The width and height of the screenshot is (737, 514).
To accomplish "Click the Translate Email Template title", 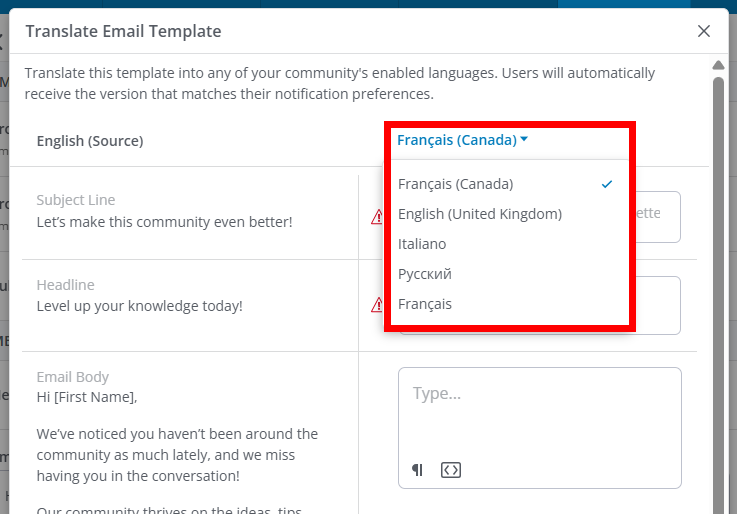I will (x=123, y=31).
